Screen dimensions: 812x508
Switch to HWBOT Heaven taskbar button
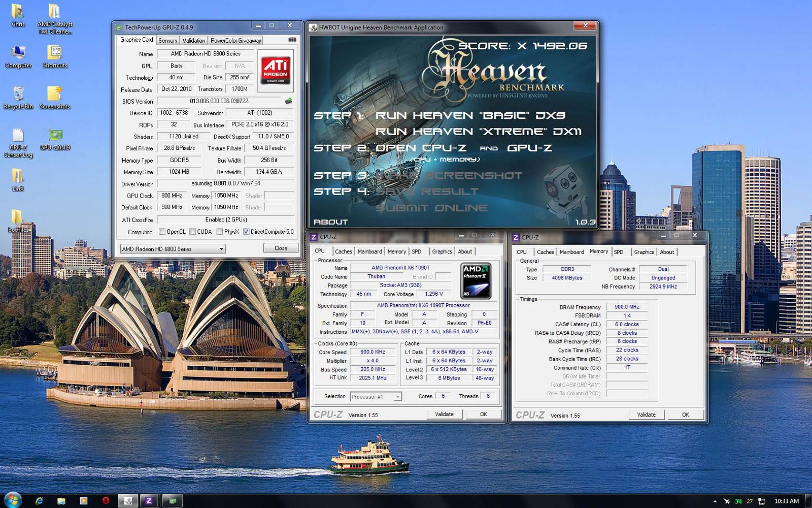point(128,501)
